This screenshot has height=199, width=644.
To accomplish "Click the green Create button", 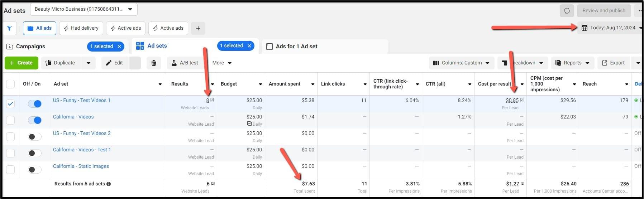I will (21, 63).
